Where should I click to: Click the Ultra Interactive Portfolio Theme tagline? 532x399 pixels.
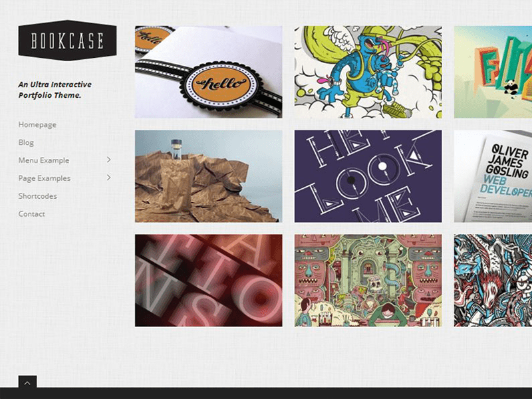(55, 90)
